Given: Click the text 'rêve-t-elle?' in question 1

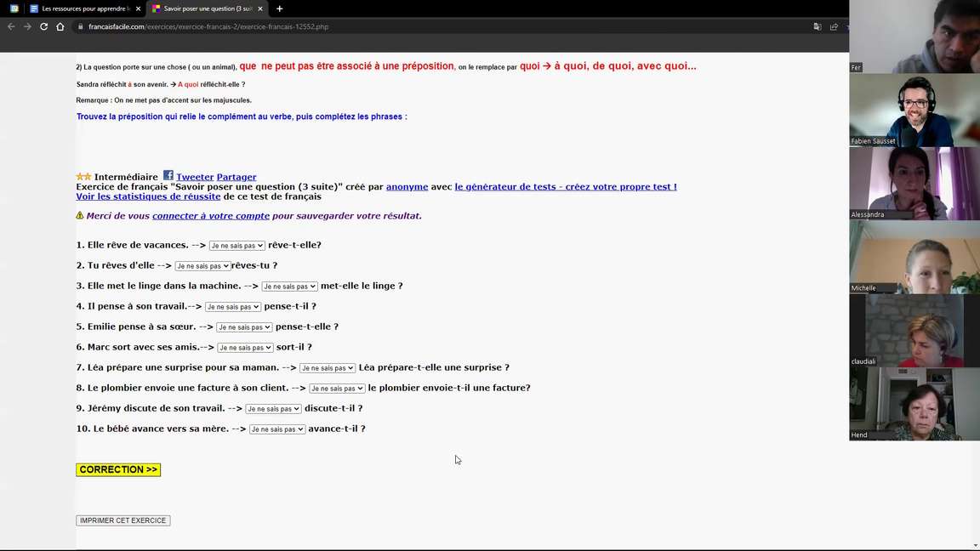Looking at the screenshot, I should tap(294, 245).
